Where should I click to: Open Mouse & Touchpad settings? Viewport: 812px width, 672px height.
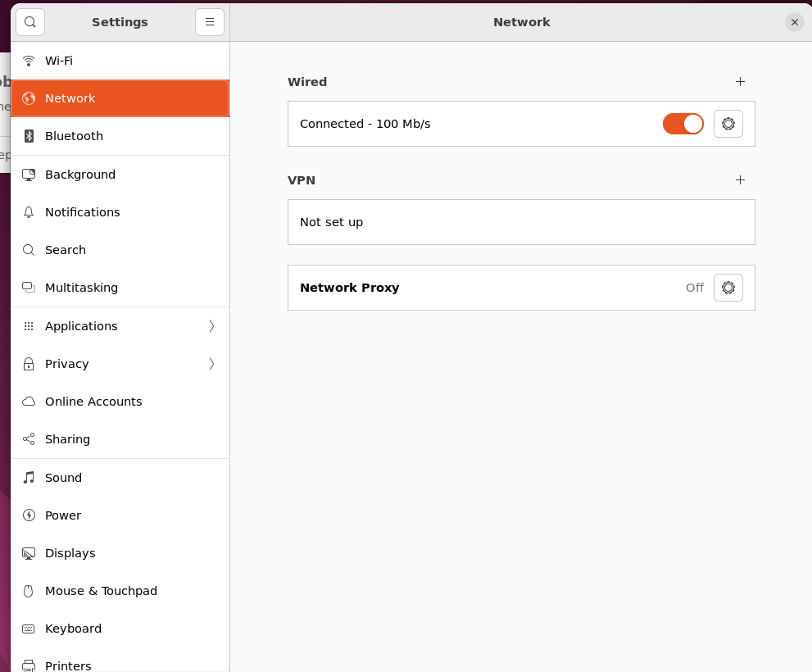point(120,591)
